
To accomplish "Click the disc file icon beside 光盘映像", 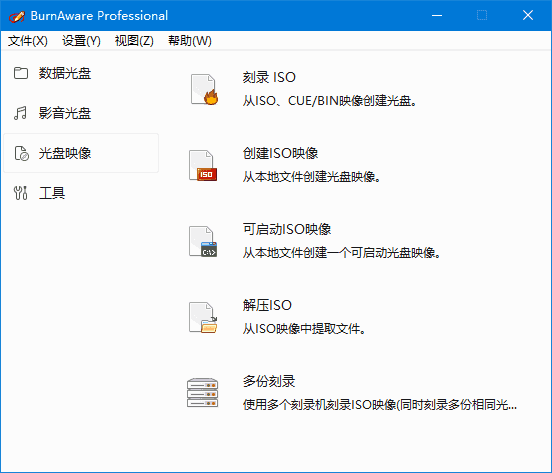I will (x=21, y=153).
